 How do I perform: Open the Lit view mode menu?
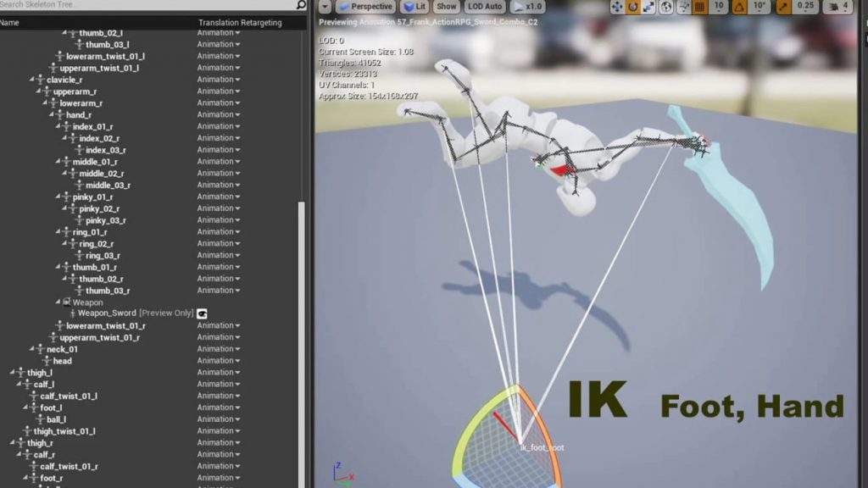tap(415, 7)
